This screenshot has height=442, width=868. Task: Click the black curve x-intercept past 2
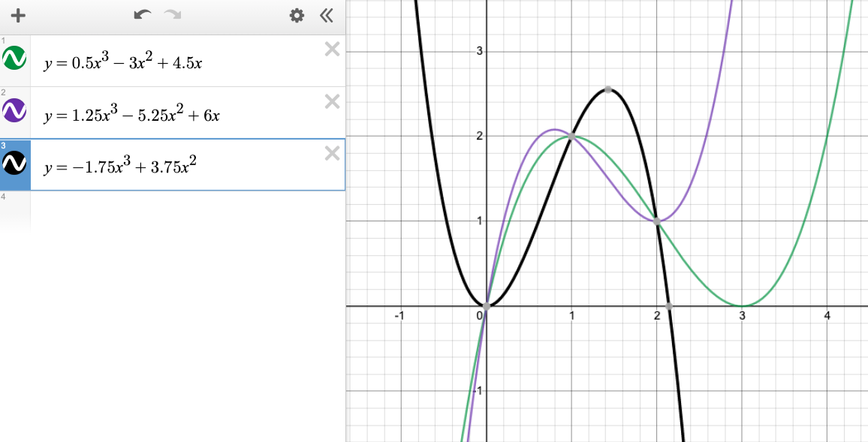point(668,306)
